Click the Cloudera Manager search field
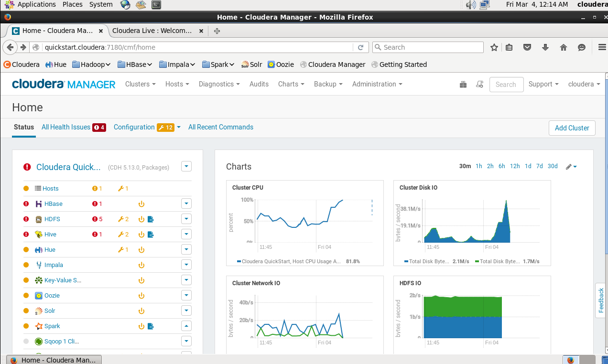 click(506, 85)
